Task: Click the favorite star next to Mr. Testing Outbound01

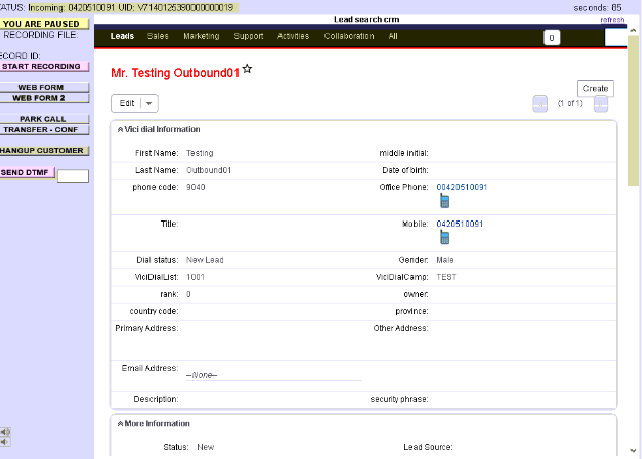Action: point(247,69)
